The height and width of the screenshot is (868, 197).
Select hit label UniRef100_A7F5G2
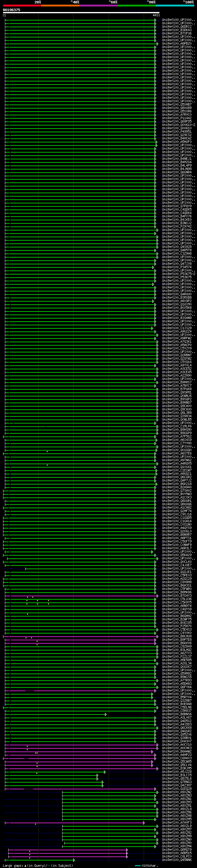177,436
